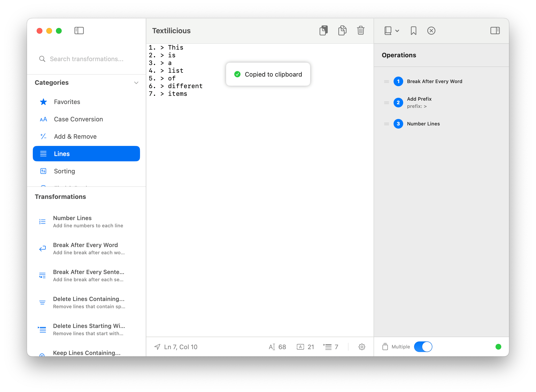Viewport: 536px width, 392px height.
Task: Collapse the Categories section
Action: click(x=136, y=83)
